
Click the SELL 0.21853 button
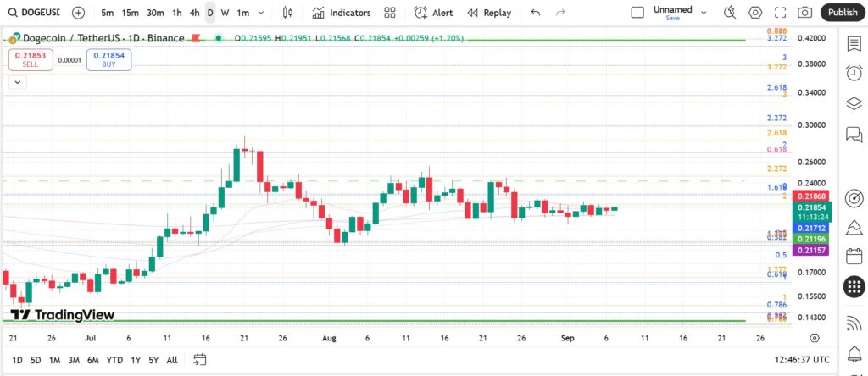(x=31, y=60)
